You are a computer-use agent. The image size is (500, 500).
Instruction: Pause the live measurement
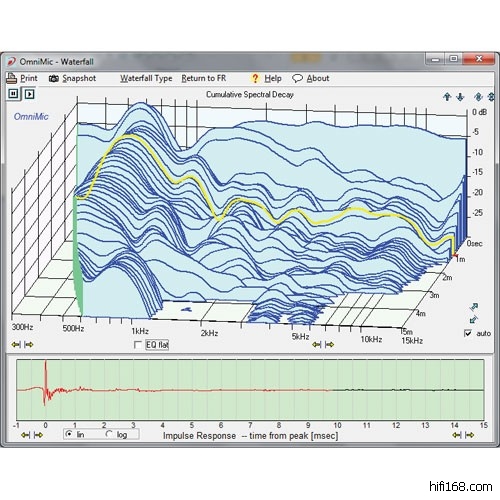click(x=13, y=94)
